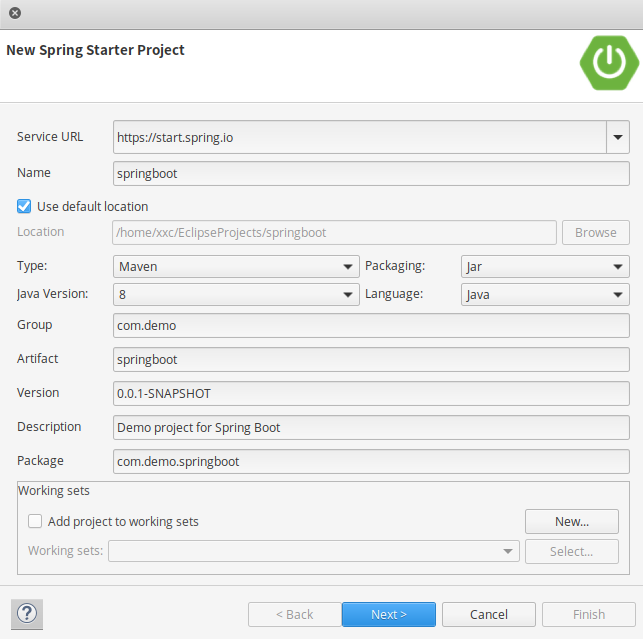Click the Cancel button
The image size is (643, 639).
coord(489,614)
